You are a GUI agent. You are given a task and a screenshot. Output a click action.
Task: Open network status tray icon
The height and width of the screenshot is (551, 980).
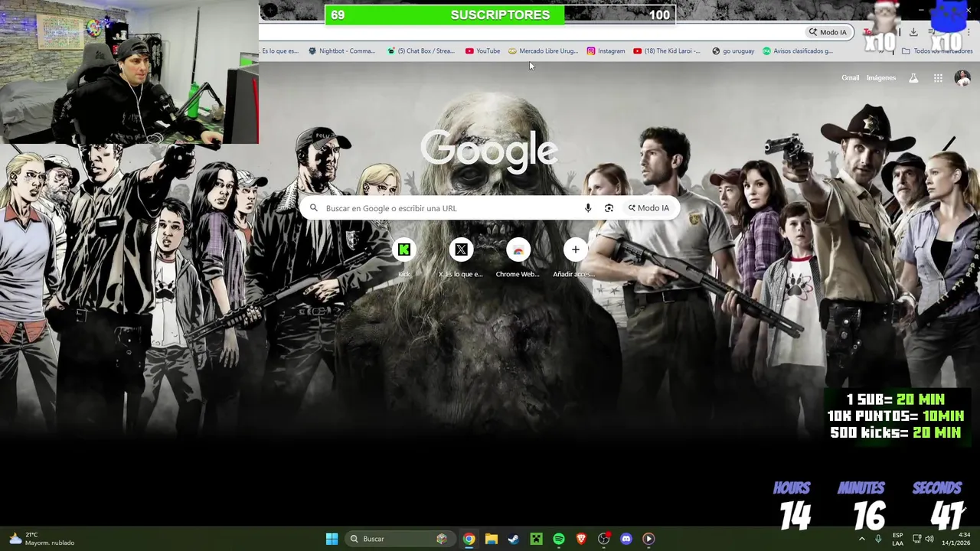click(x=916, y=539)
